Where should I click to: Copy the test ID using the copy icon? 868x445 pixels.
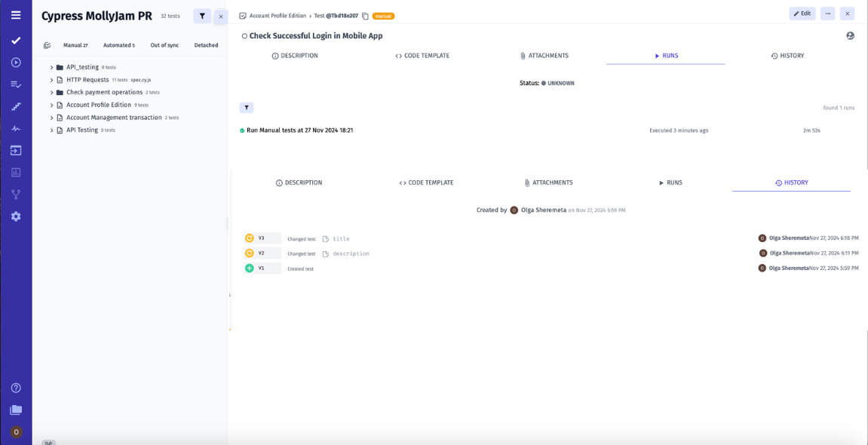pyautogui.click(x=366, y=14)
